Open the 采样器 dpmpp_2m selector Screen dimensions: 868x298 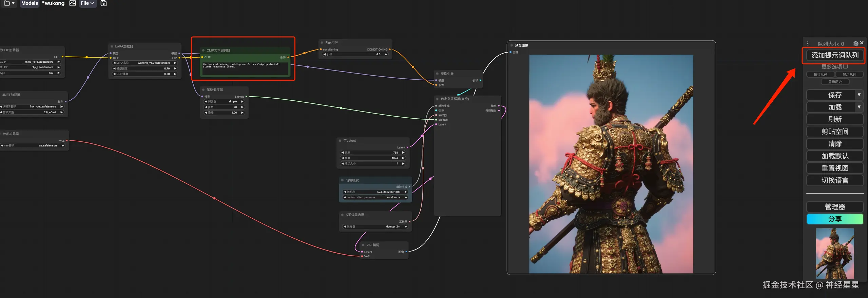tap(375, 226)
